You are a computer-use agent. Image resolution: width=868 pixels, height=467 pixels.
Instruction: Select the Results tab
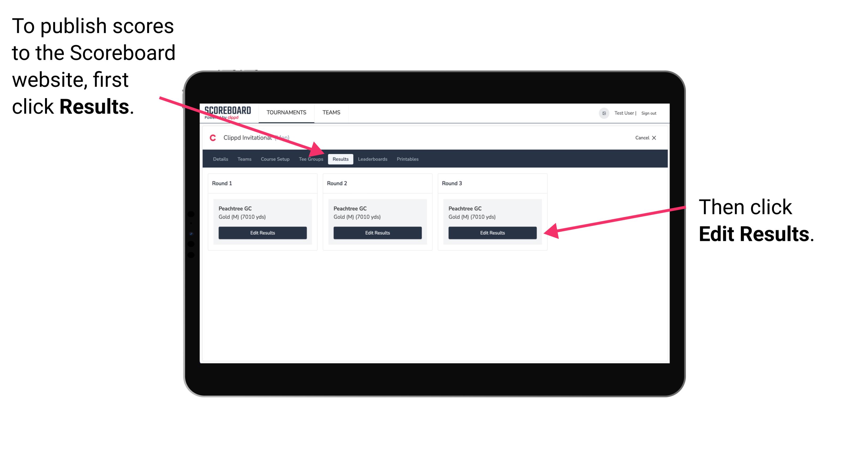click(x=340, y=159)
